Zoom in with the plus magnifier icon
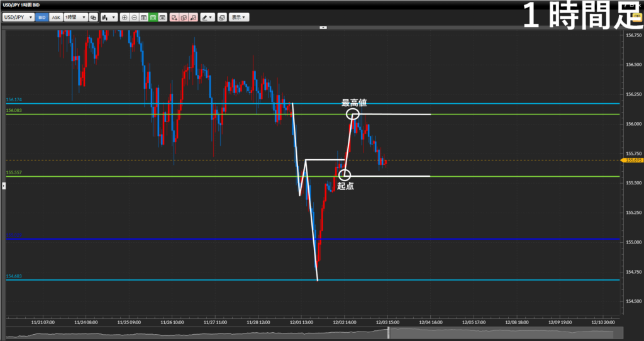644x341 pixels. (x=125, y=17)
